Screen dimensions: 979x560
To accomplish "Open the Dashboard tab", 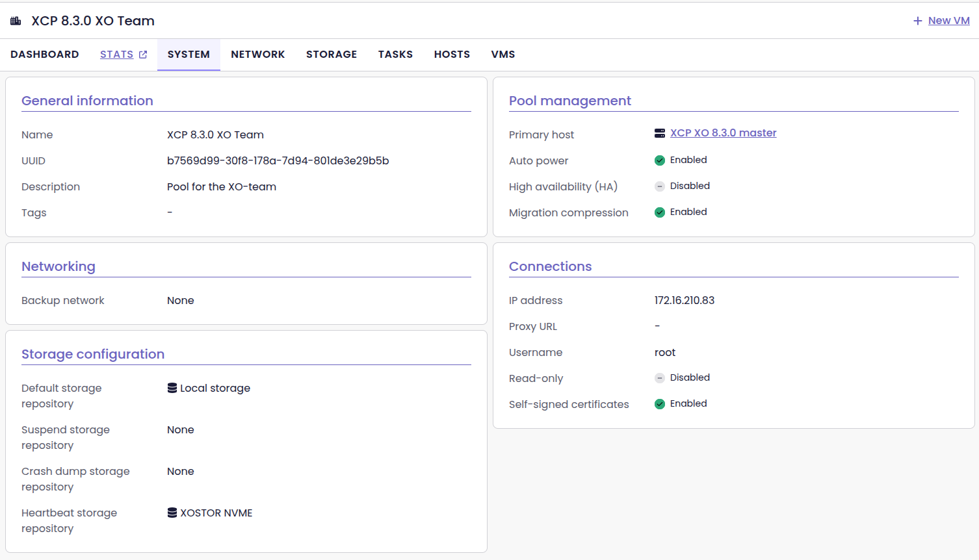I will [45, 55].
